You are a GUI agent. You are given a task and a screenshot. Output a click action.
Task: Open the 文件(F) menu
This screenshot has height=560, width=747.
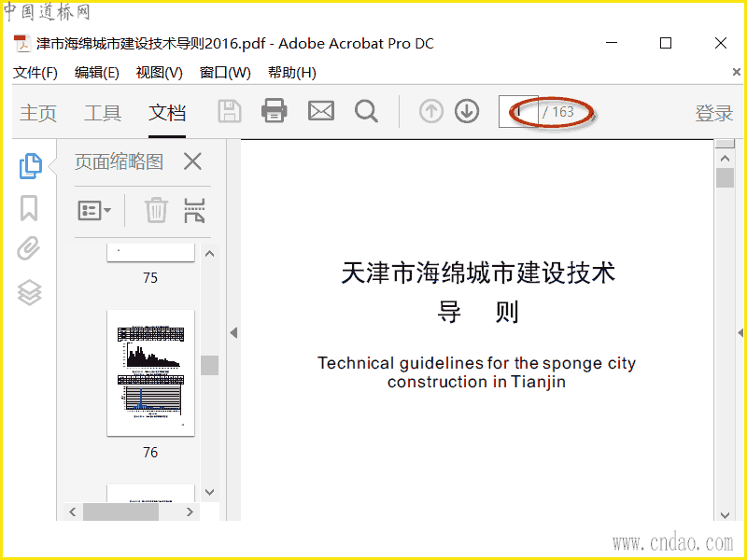tap(35, 73)
